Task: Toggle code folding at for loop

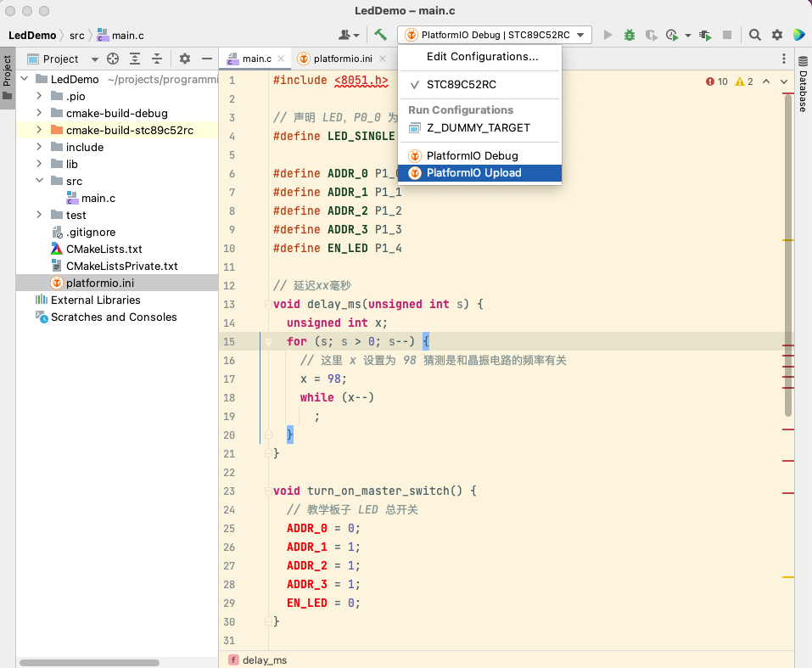Action: click(268, 341)
